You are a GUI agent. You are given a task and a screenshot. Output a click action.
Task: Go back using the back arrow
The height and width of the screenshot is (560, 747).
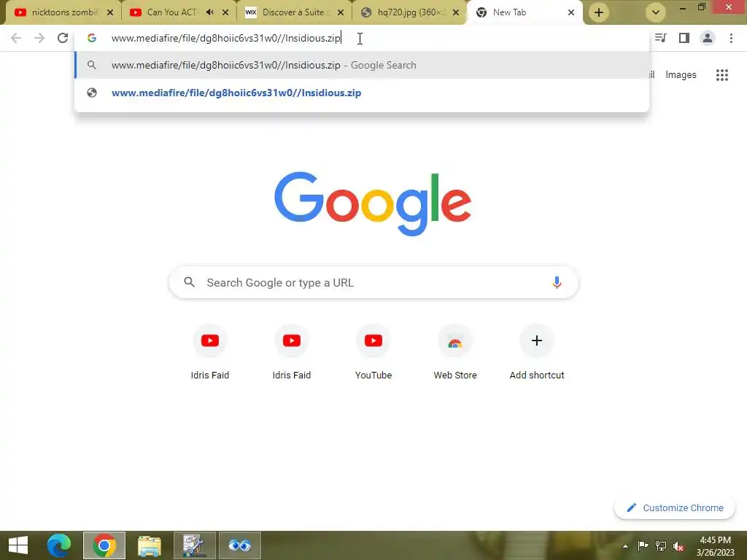16,38
